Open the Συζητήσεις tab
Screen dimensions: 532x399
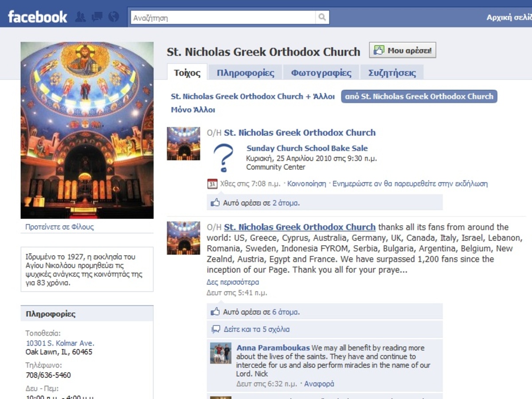click(392, 73)
